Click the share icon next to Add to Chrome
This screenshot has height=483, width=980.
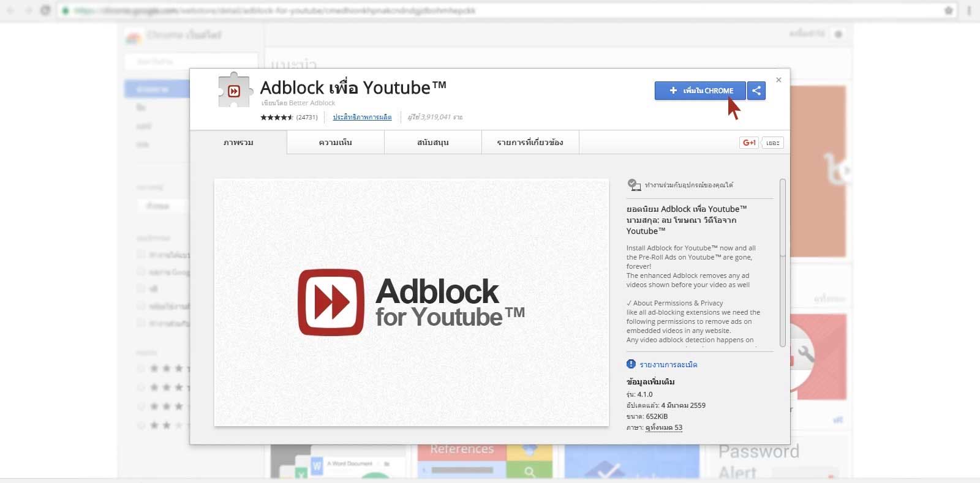[756, 91]
